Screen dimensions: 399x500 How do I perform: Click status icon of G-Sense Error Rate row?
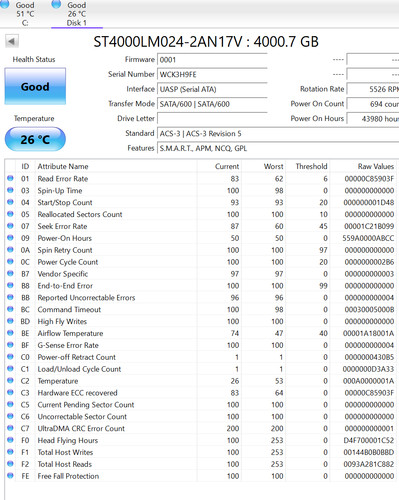pos(10,345)
